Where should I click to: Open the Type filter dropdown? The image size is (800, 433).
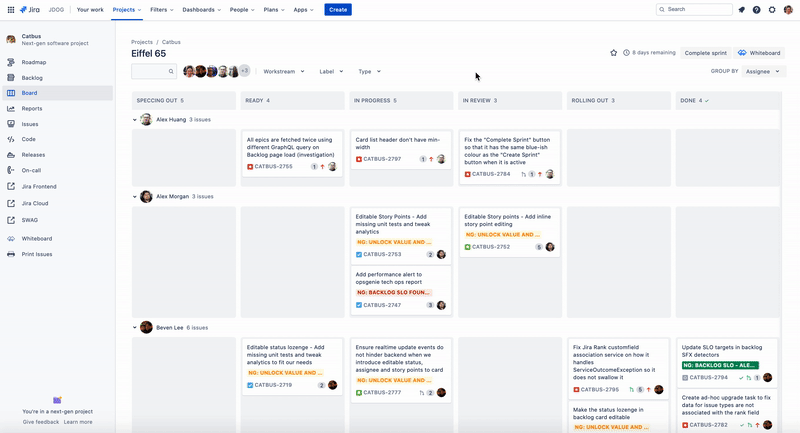(x=369, y=71)
